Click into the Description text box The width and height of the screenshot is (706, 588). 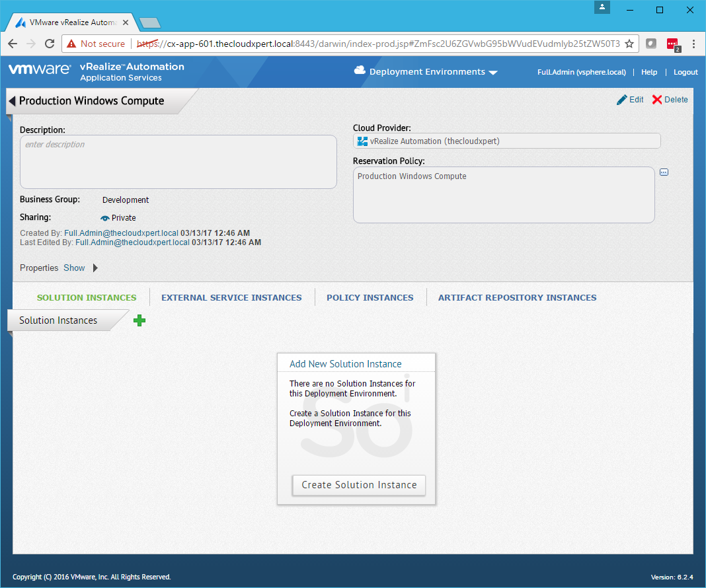(178, 162)
